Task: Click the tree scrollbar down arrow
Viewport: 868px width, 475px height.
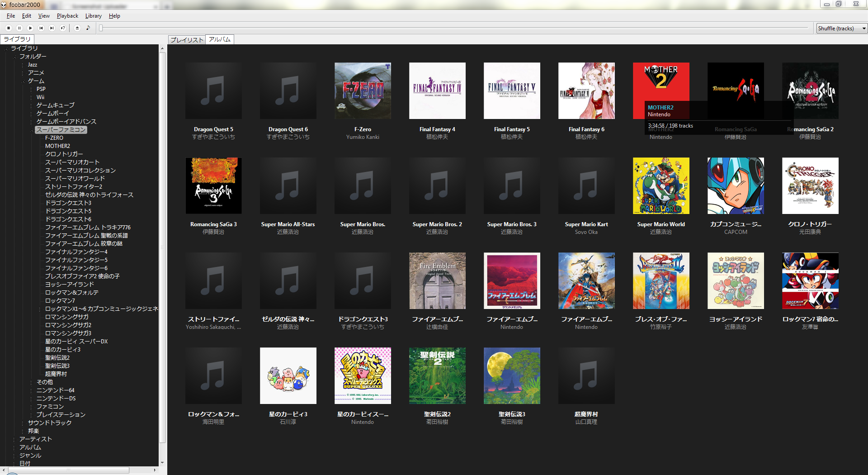Action: [162, 463]
